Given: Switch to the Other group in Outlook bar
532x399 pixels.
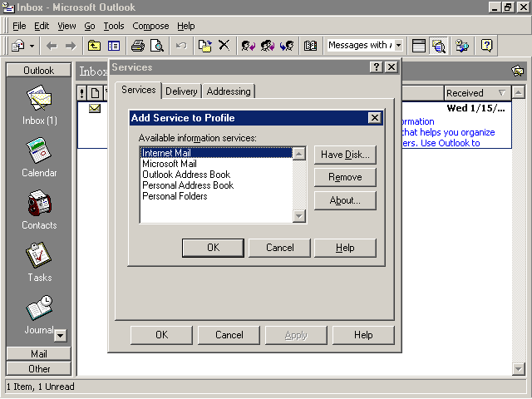Looking at the screenshot, I should pos(39,369).
